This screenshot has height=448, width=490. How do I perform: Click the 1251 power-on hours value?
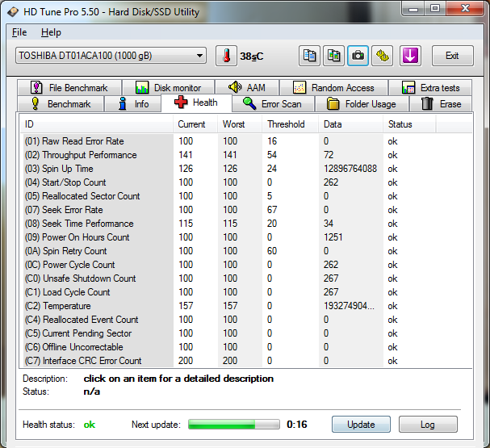click(x=333, y=237)
